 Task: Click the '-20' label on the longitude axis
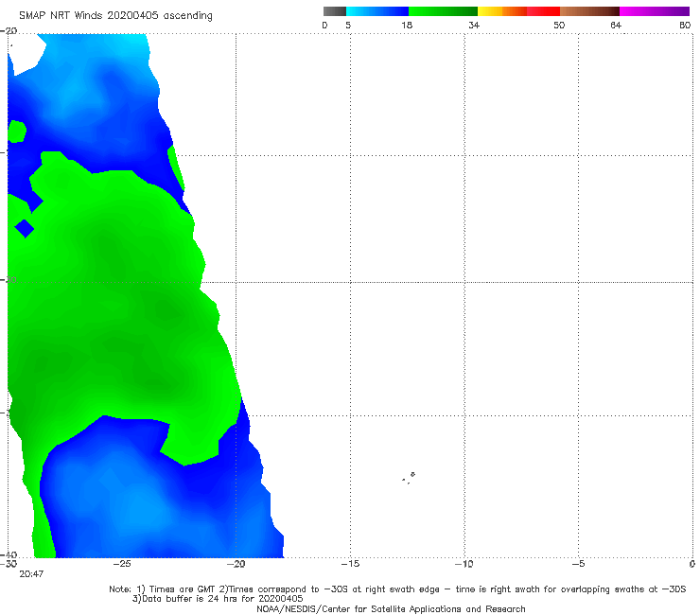[x=236, y=564]
